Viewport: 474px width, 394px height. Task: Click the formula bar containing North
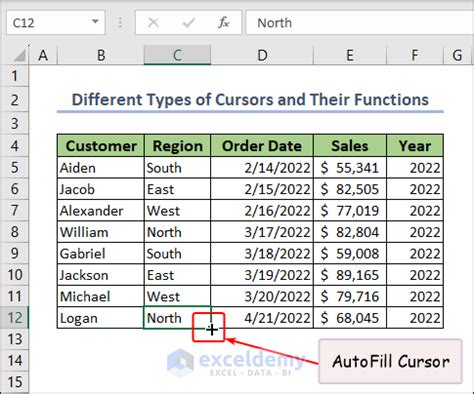[x=360, y=23]
